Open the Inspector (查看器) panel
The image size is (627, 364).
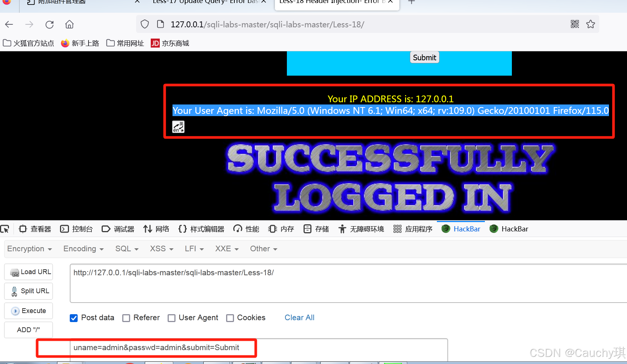[35, 229]
